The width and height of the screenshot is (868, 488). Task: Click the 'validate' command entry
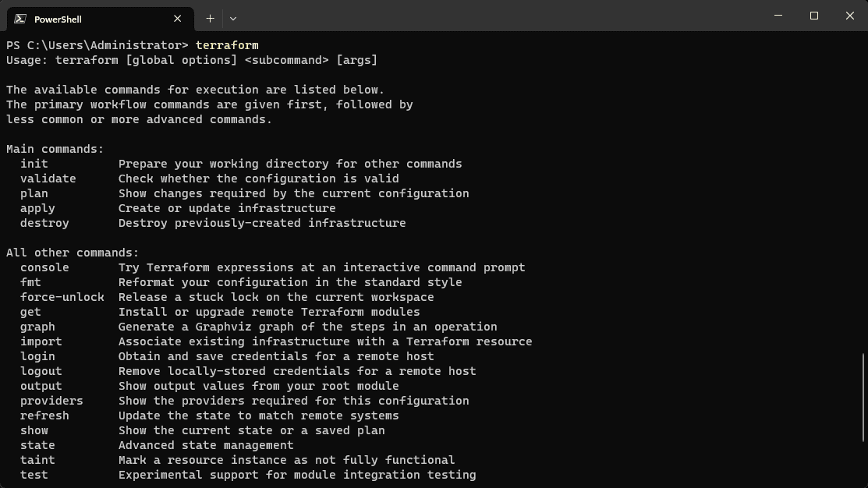[48, 179]
